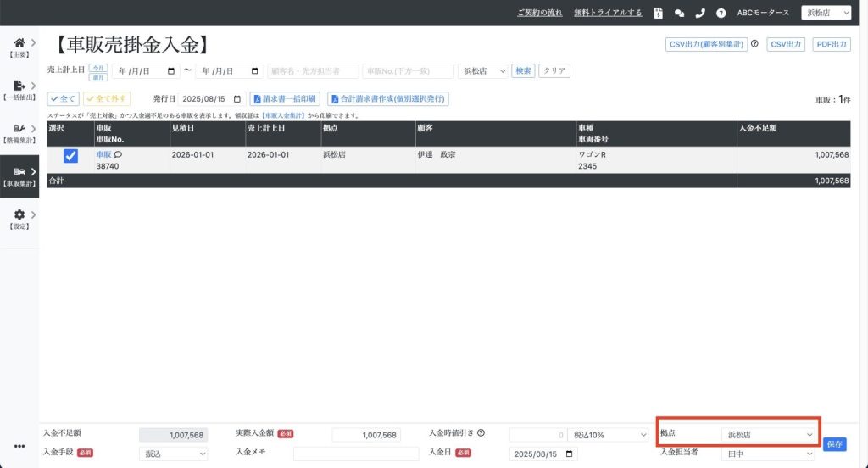Screen dimensions: 868x468
Task: Click the comment bubble icon next to 車販 link
Action: pyautogui.click(x=118, y=154)
